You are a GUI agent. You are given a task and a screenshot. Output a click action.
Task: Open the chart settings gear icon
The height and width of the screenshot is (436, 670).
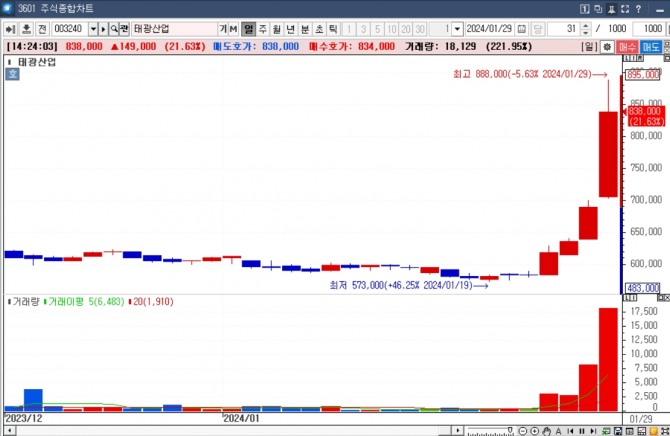point(607,47)
